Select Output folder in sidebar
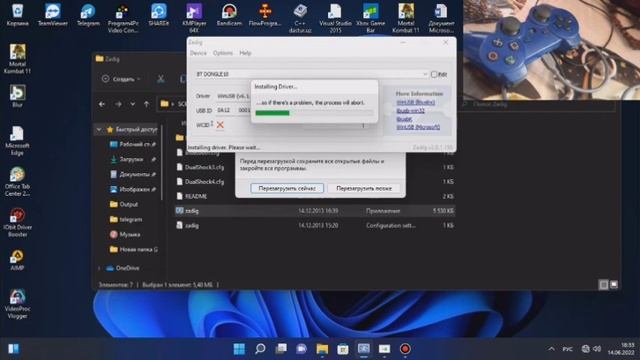 (124, 204)
